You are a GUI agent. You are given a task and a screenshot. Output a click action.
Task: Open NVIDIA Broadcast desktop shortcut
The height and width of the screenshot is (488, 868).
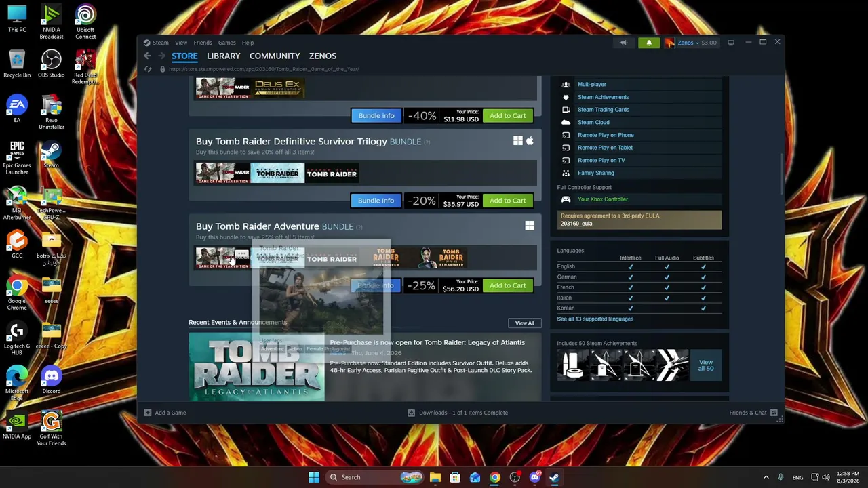coord(51,22)
